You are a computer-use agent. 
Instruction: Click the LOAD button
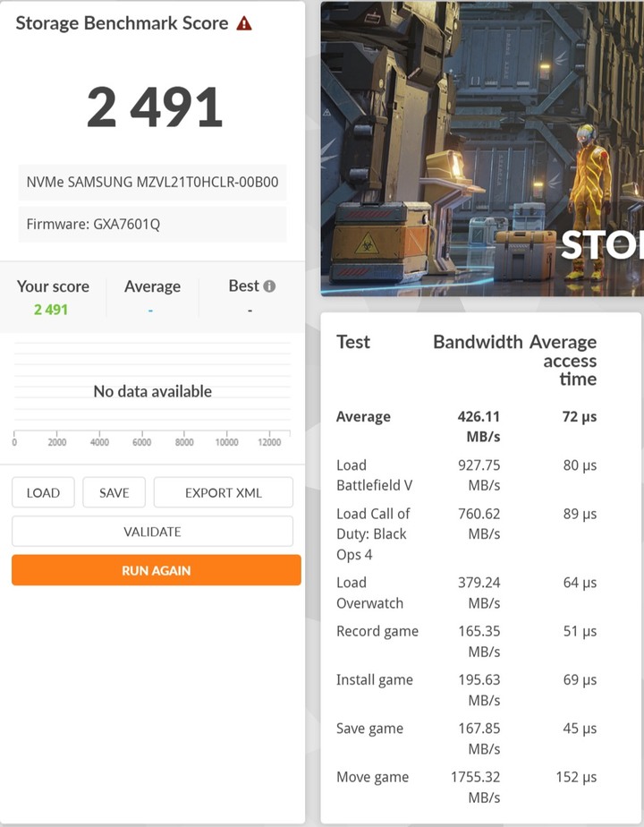click(43, 492)
